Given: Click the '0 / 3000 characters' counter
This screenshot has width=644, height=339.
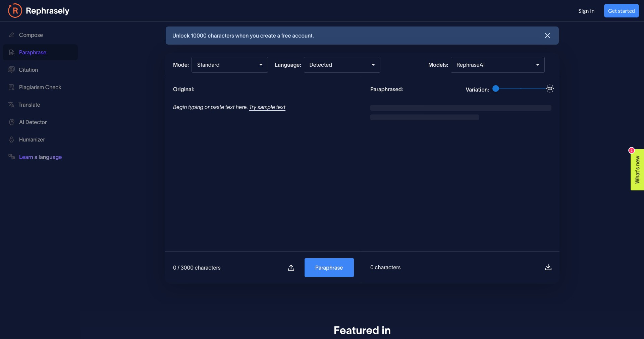Looking at the screenshot, I should coord(197,268).
